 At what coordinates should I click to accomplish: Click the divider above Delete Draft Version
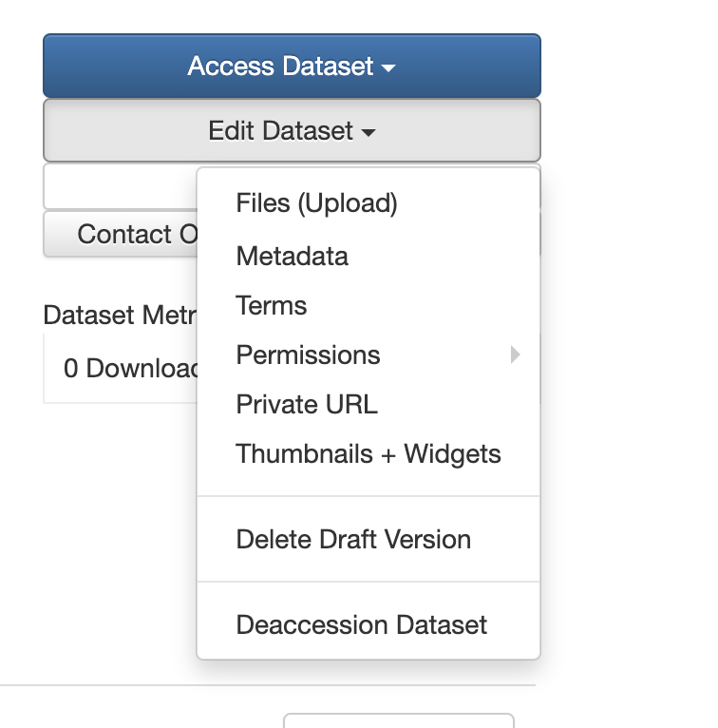click(x=368, y=496)
